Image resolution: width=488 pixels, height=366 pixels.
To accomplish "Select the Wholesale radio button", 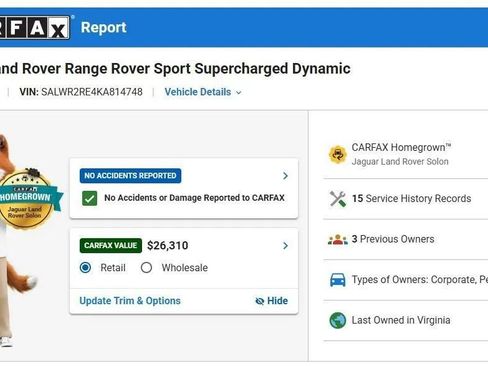I will (146, 267).
